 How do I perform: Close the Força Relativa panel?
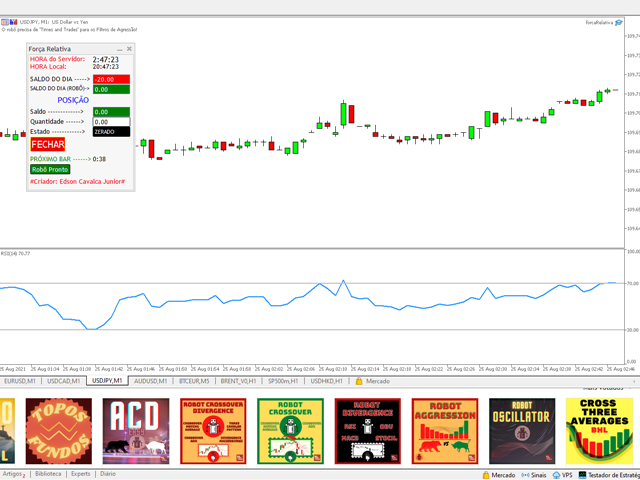point(129,49)
